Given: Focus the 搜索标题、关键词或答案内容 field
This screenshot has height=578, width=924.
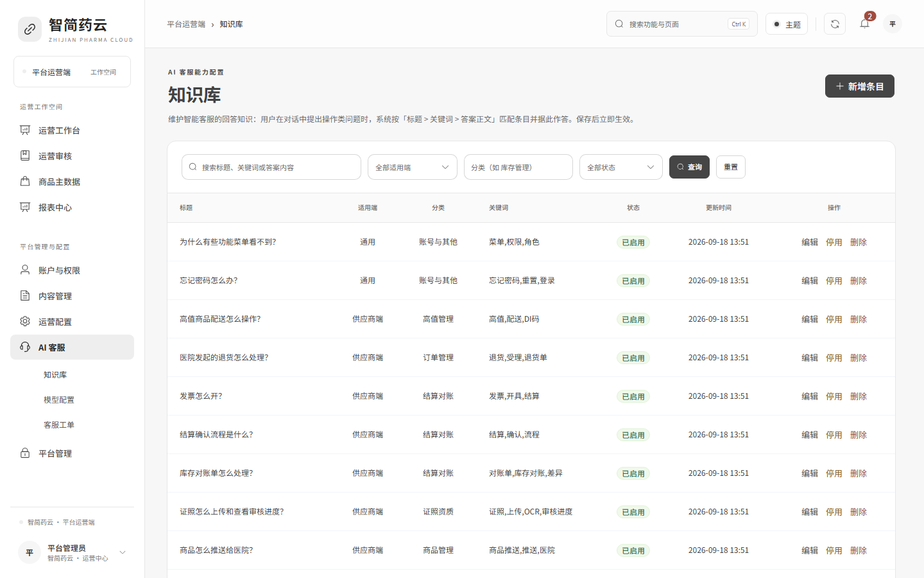Looking at the screenshot, I should [271, 167].
